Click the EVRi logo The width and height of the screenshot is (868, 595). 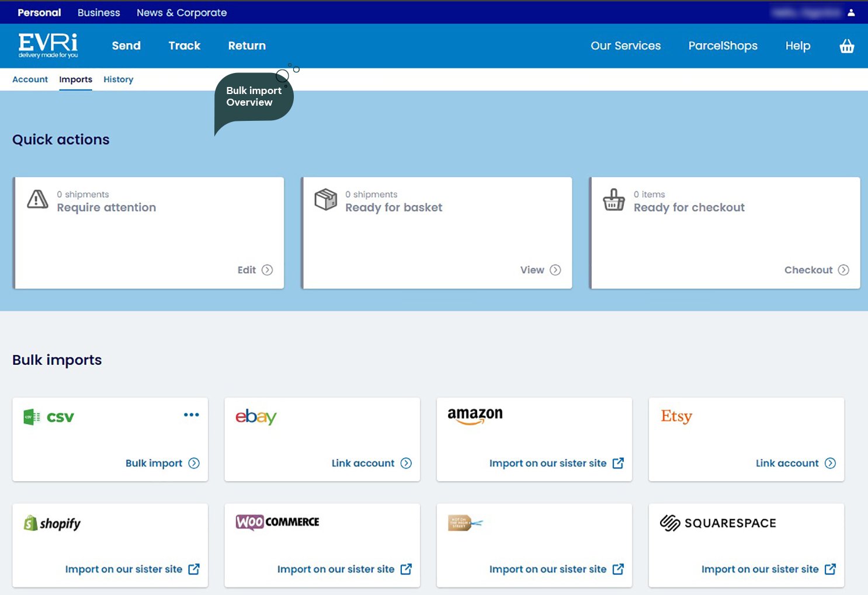(48, 46)
